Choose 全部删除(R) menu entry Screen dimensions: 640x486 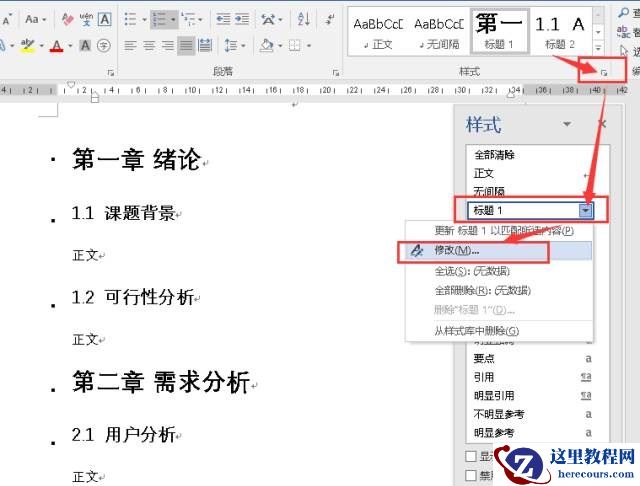[483, 291]
